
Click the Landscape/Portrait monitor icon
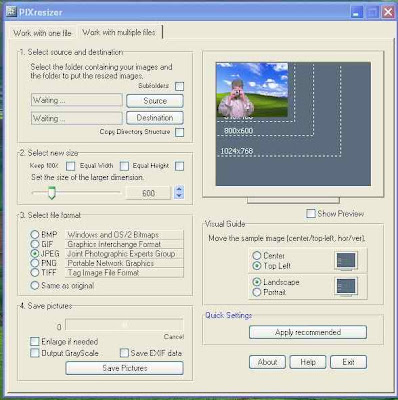[x=346, y=287]
